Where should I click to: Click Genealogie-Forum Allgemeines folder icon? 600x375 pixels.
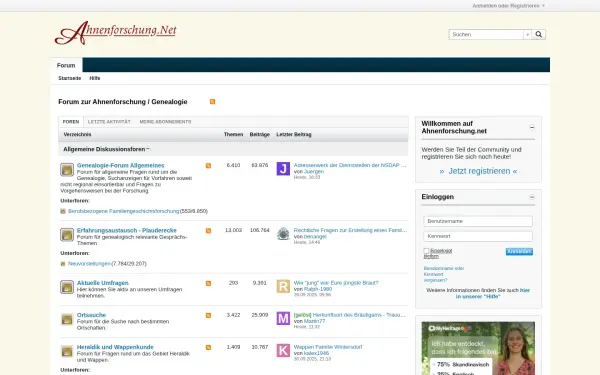(67, 170)
